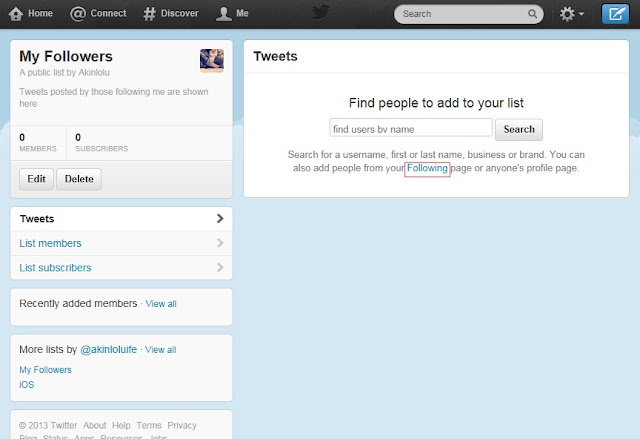Open the List subscribers row
This screenshot has width=640, height=439.
coord(121,268)
